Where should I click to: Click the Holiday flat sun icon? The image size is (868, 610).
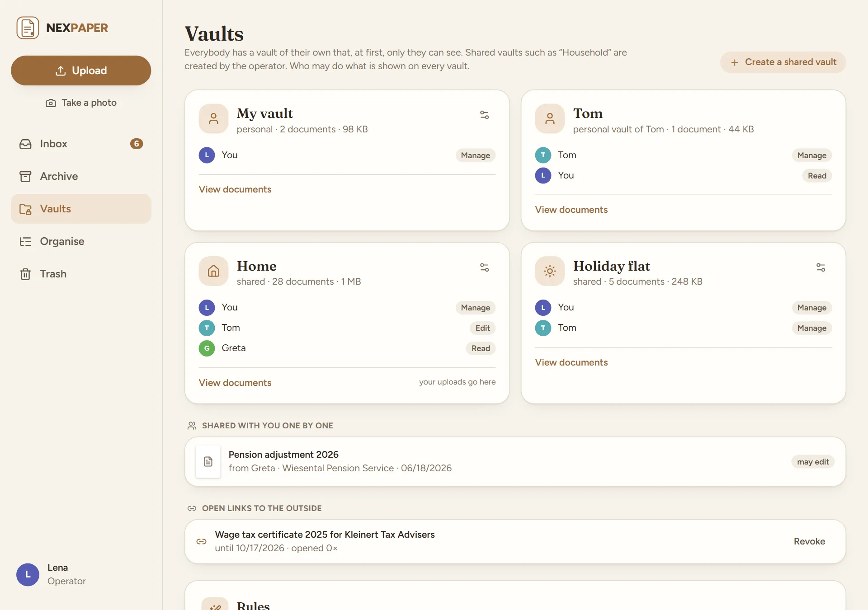tap(550, 271)
